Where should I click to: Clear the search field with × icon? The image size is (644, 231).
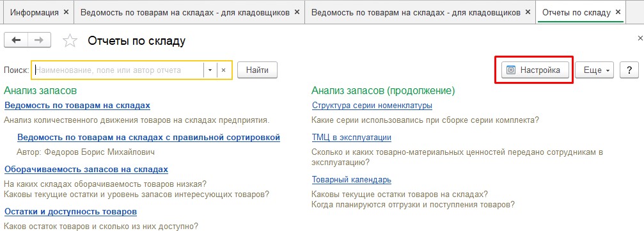[x=223, y=70]
